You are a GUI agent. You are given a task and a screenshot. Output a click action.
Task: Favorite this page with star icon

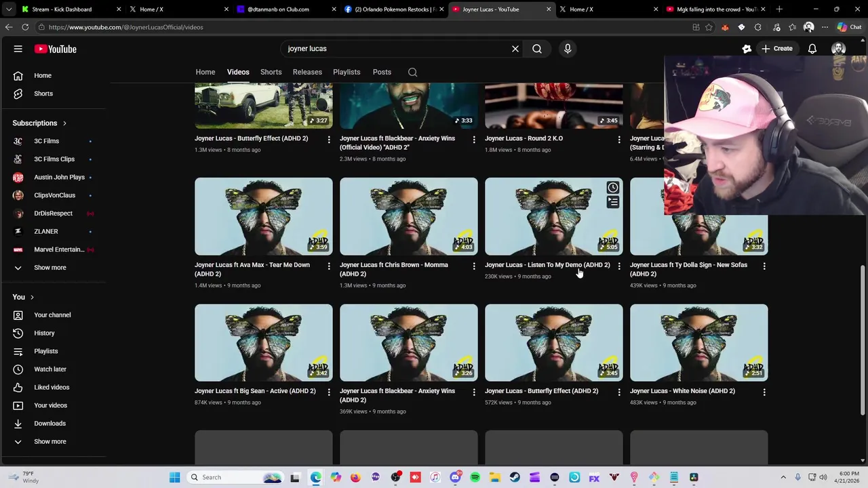click(709, 27)
